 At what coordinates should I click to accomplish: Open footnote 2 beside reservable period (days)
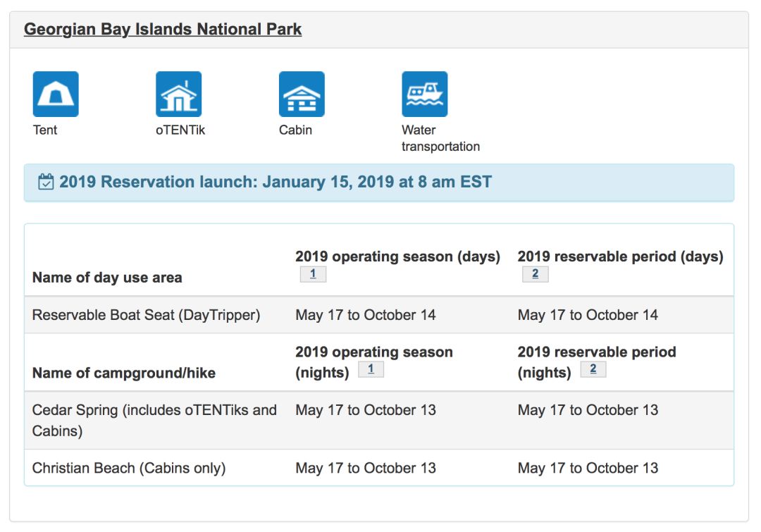tap(536, 274)
